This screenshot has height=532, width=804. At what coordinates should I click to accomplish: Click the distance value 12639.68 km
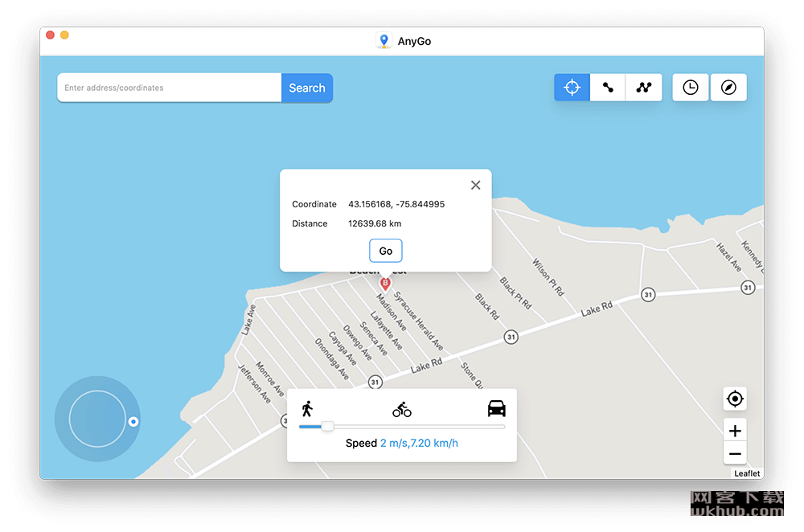tap(375, 223)
